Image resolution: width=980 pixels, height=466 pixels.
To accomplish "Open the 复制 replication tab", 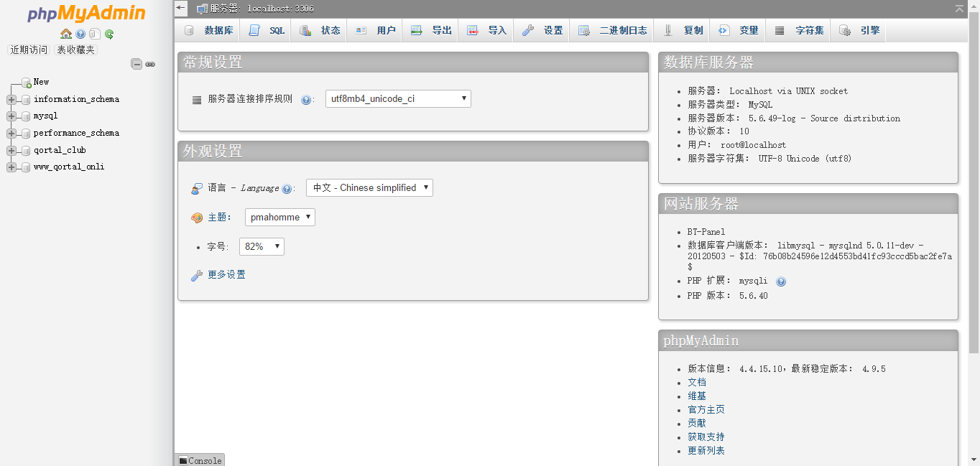I will [x=683, y=30].
